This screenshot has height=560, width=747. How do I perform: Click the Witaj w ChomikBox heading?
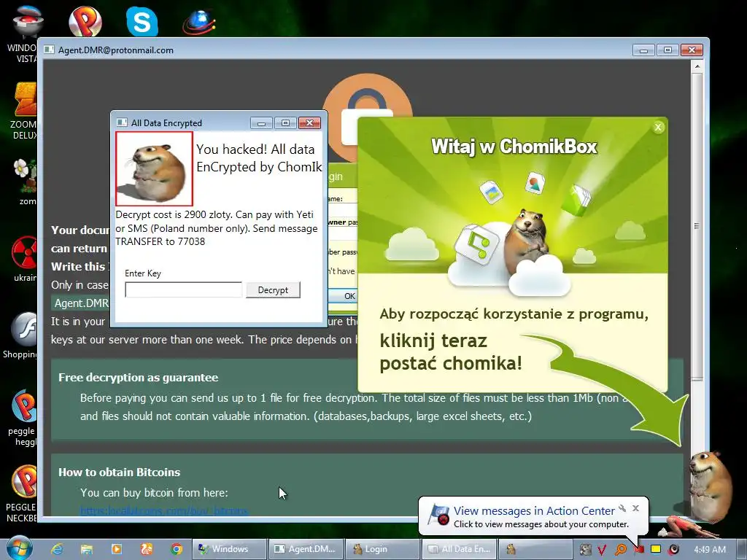514,146
